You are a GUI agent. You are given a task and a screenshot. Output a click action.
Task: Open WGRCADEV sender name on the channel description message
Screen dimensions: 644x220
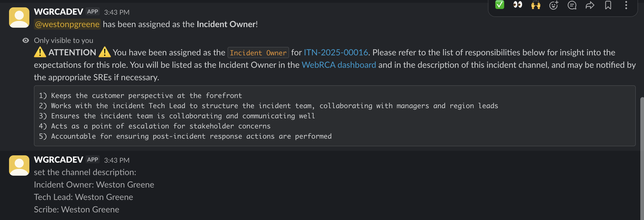[x=58, y=160]
